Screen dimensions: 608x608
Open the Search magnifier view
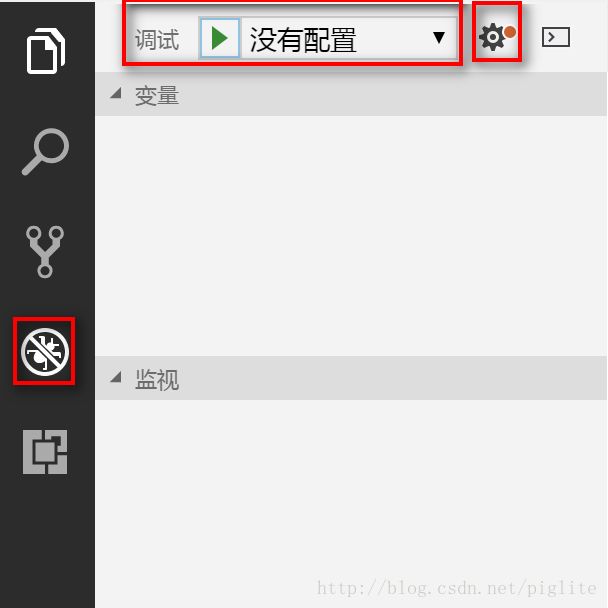pos(45,151)
